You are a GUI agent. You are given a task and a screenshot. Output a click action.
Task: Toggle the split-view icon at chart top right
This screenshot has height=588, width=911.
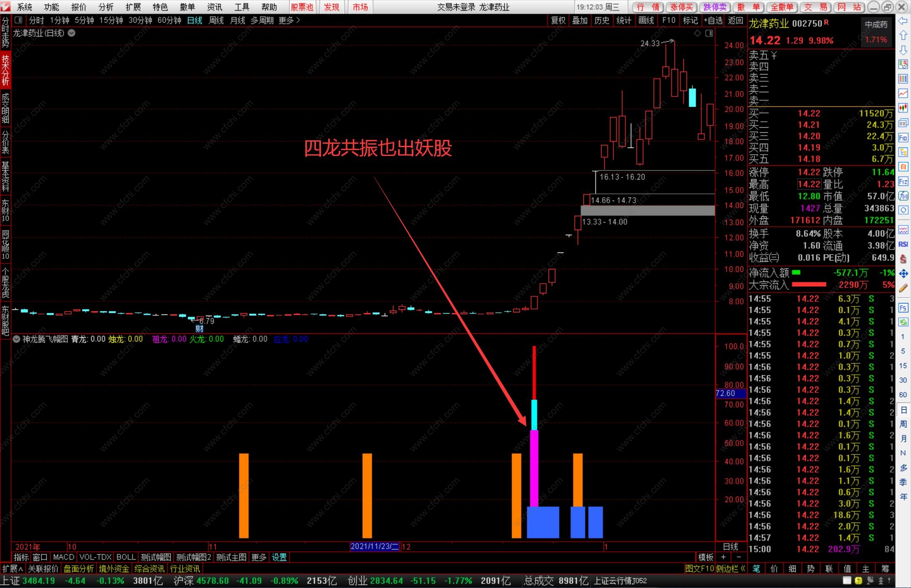pyautogui.click(x=709, y=33)
